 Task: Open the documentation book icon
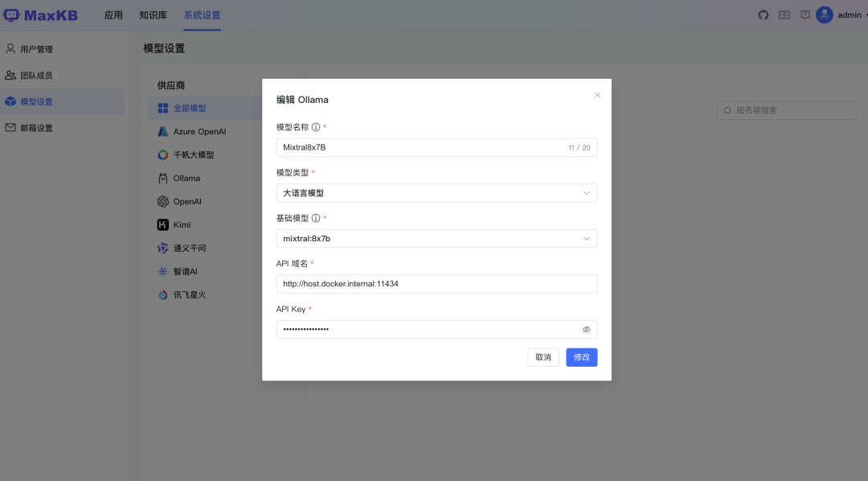(784, 14)
